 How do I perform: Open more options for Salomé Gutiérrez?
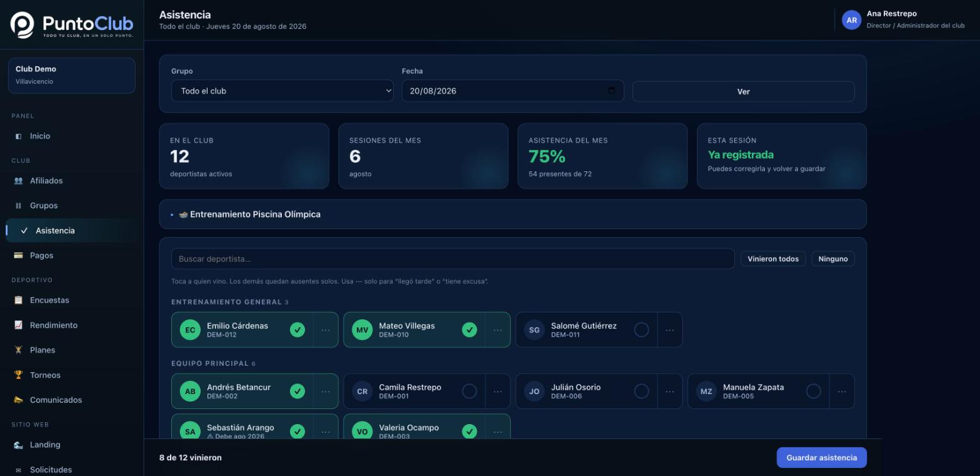pyautogui.click(x=670, y=330)
